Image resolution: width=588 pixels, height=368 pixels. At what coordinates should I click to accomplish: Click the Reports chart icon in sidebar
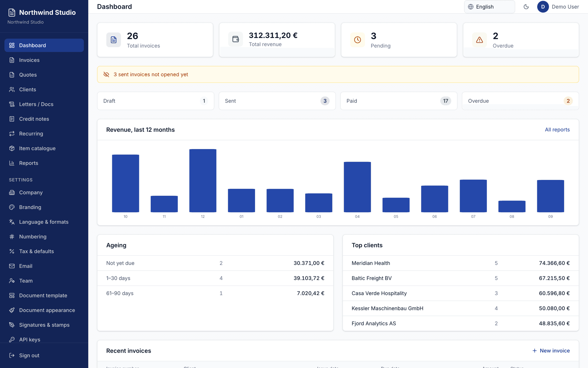click(x=12, y=163)
